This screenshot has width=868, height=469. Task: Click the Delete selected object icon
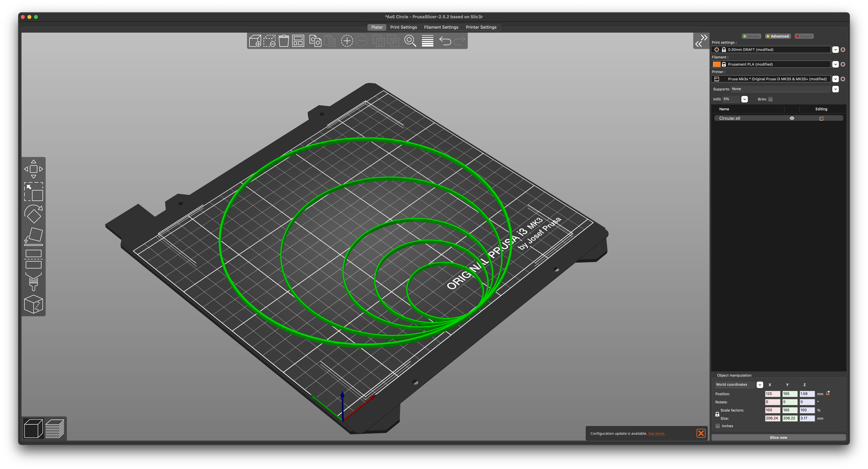pos(269,41)
